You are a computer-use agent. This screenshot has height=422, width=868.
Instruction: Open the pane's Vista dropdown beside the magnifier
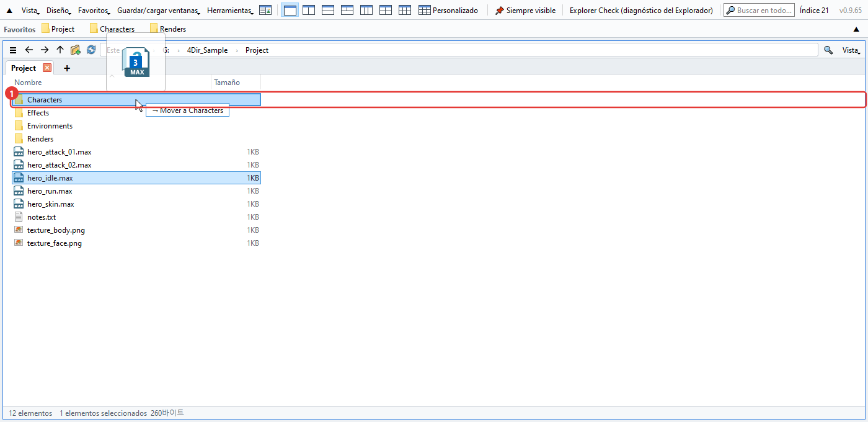coord(851,50)
